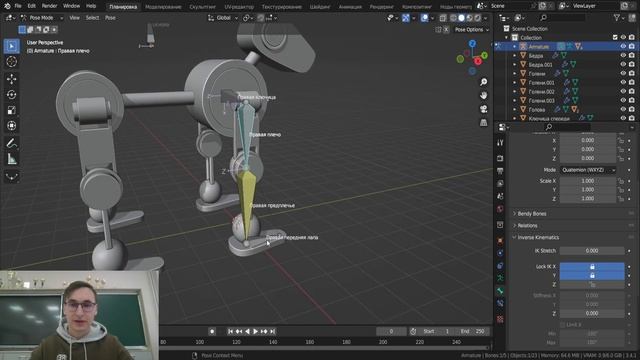Open the rotation Mode Quaternion dropdown
The height and width of the screenshot is (360, 640).
coord(588,170)
